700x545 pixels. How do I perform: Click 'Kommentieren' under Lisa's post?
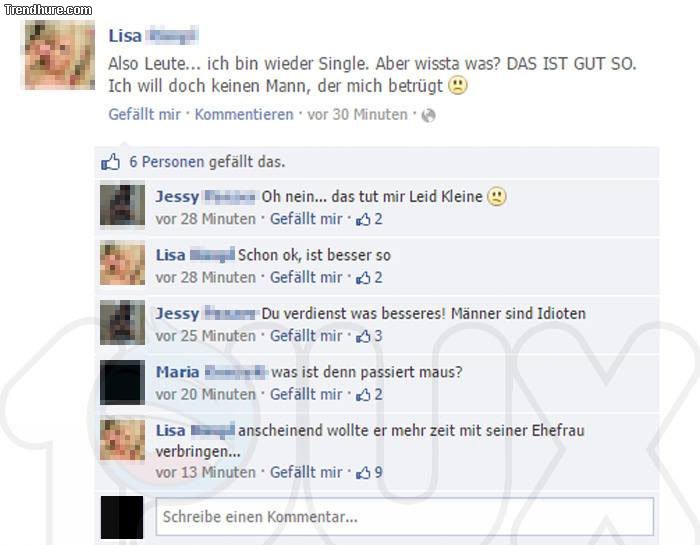pos(244,114)
